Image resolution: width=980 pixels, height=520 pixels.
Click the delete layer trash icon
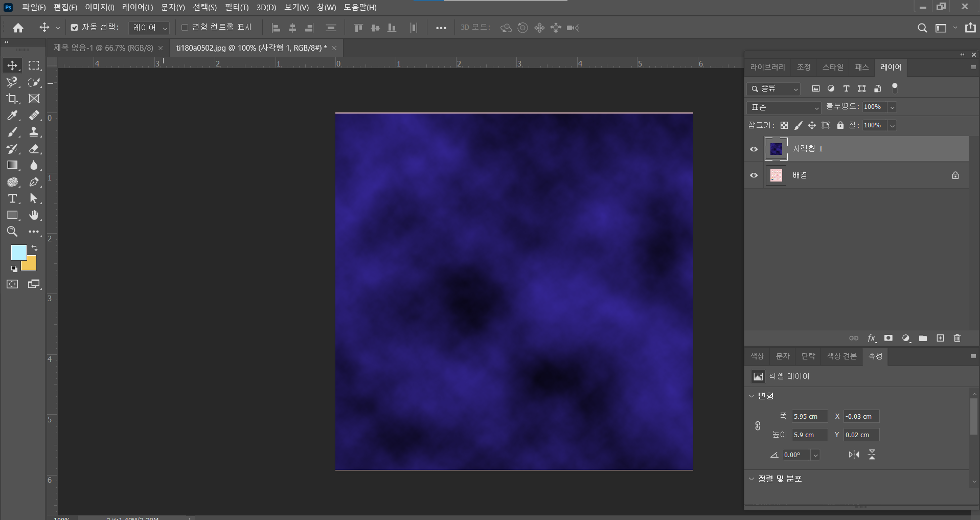(x=957, y=338)
